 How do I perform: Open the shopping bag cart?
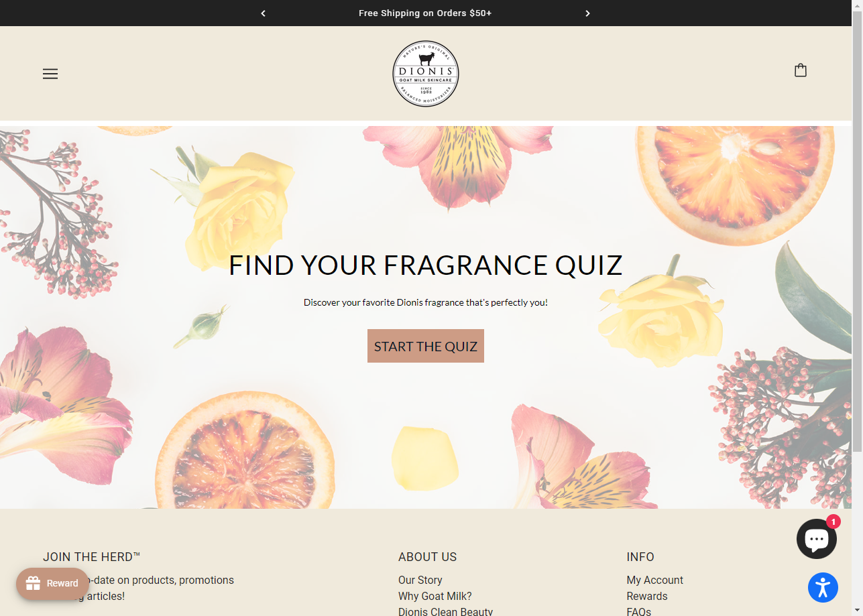click(x=800, y=70)
